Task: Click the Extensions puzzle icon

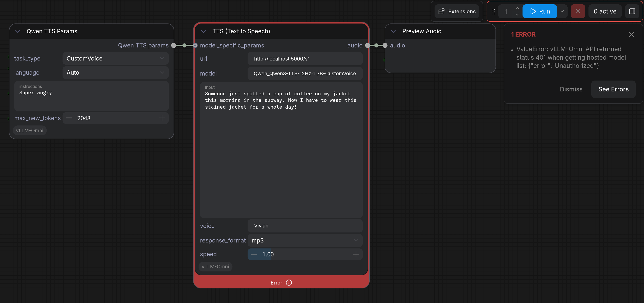Action: (x=442, y=11)
